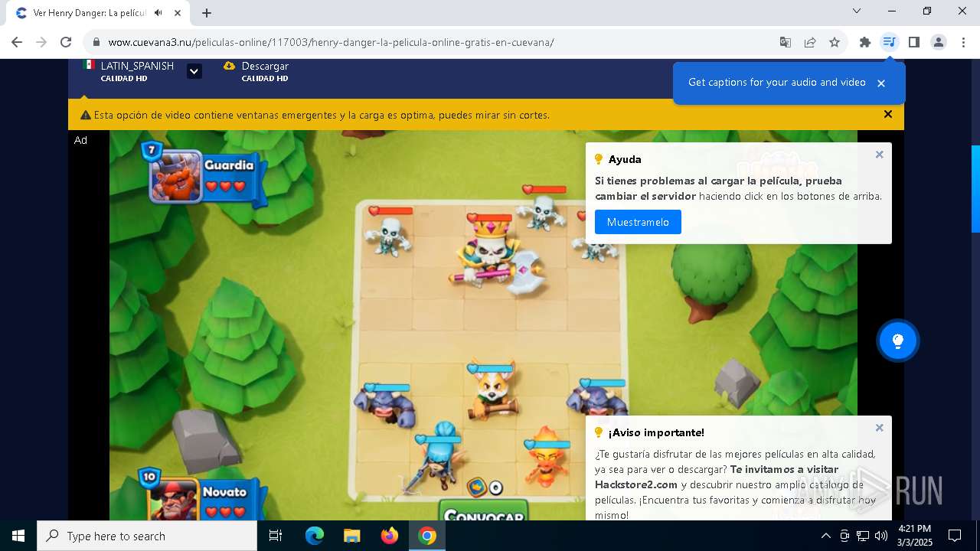
Task: Open the Google Translate page icon
Action: [x=785, y=42]
